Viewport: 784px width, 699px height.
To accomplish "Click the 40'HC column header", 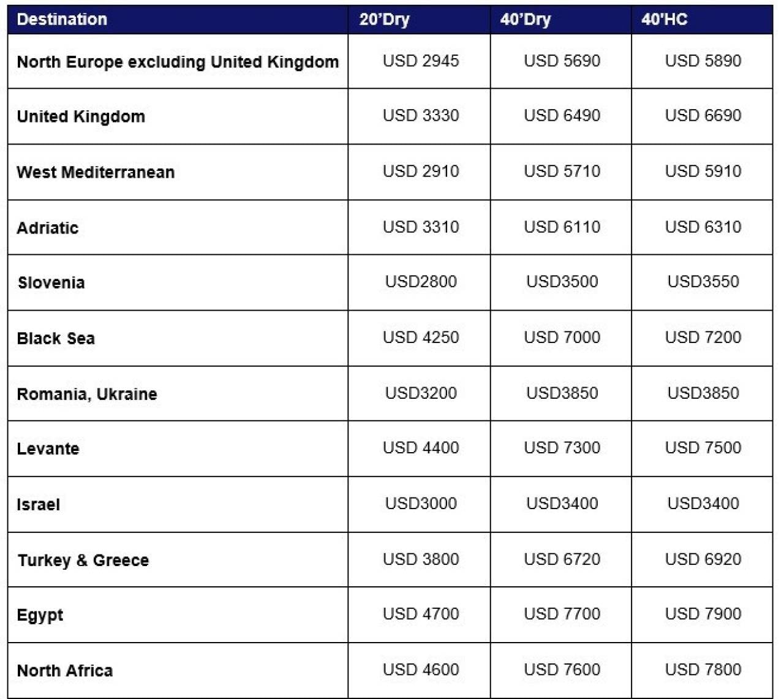I will tap(702, 20).
